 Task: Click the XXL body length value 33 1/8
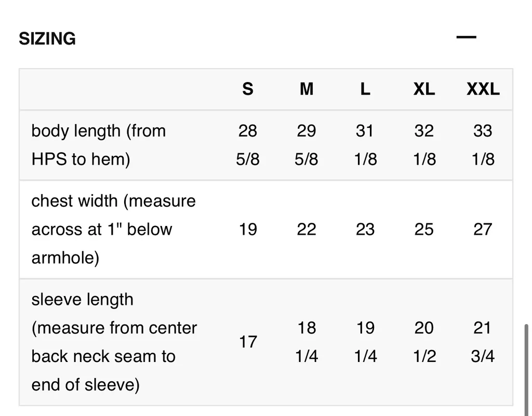pos(483,145)
